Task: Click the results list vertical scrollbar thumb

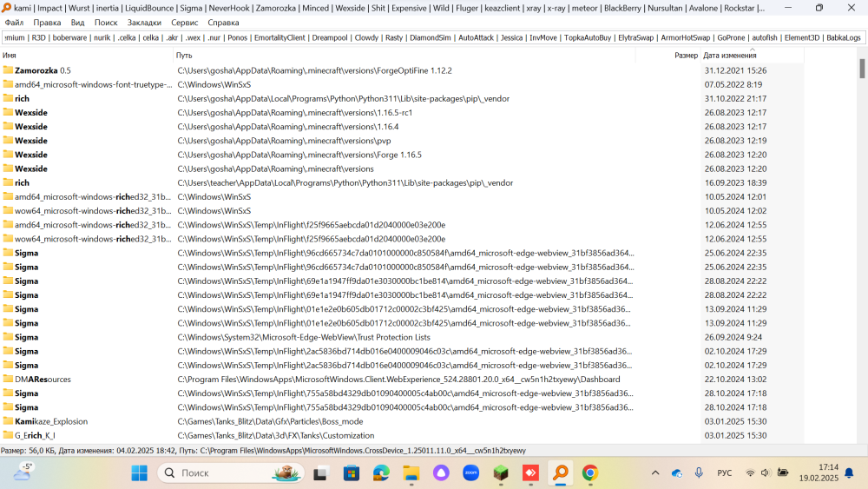Action: click(x=862, y=69)
